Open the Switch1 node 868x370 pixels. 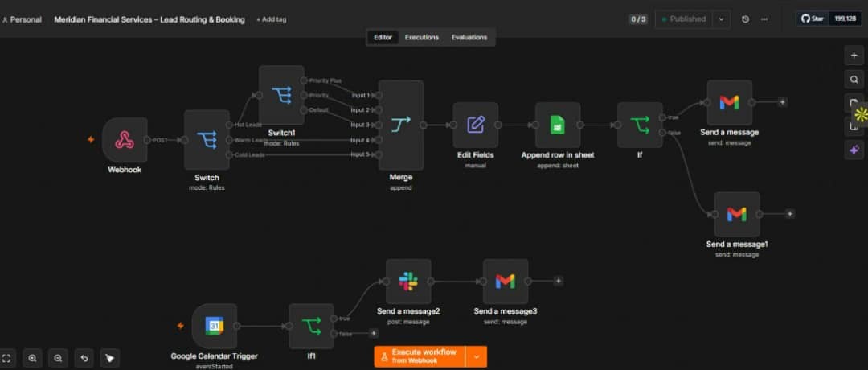click(282, 95)
